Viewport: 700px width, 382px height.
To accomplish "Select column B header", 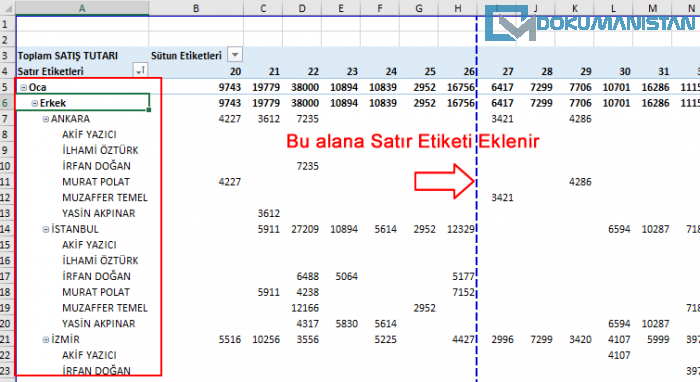I will 196,8.
